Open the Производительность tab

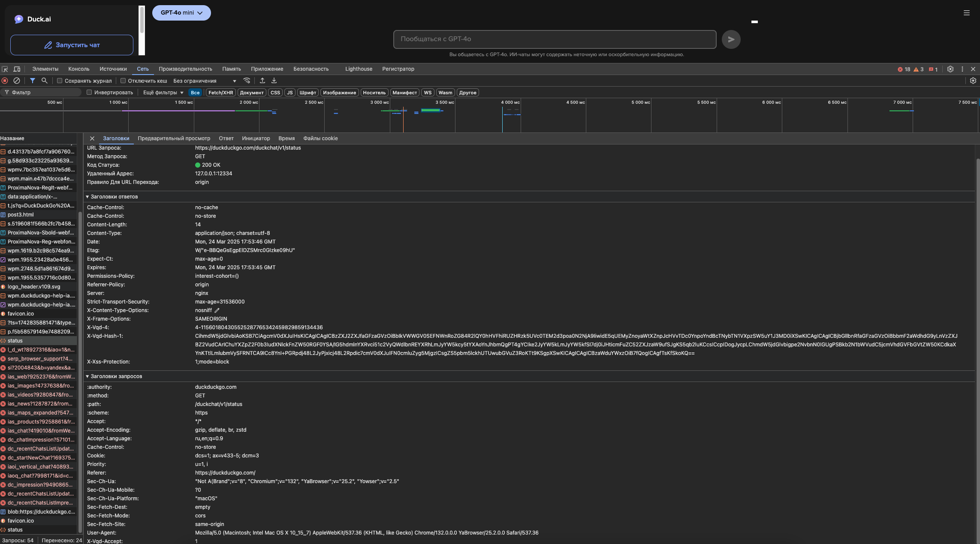point(185,69)
